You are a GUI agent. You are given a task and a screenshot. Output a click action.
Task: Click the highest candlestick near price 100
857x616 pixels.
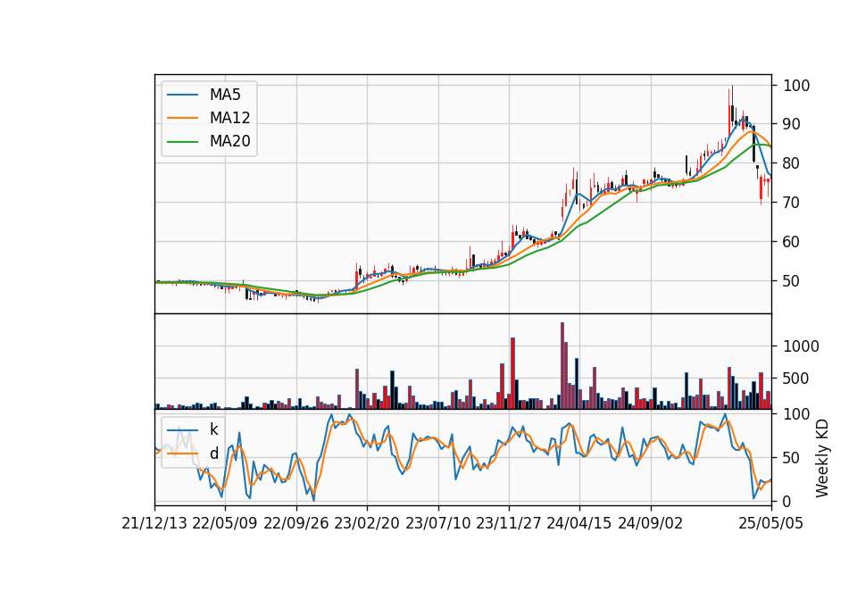pos(732,108)
